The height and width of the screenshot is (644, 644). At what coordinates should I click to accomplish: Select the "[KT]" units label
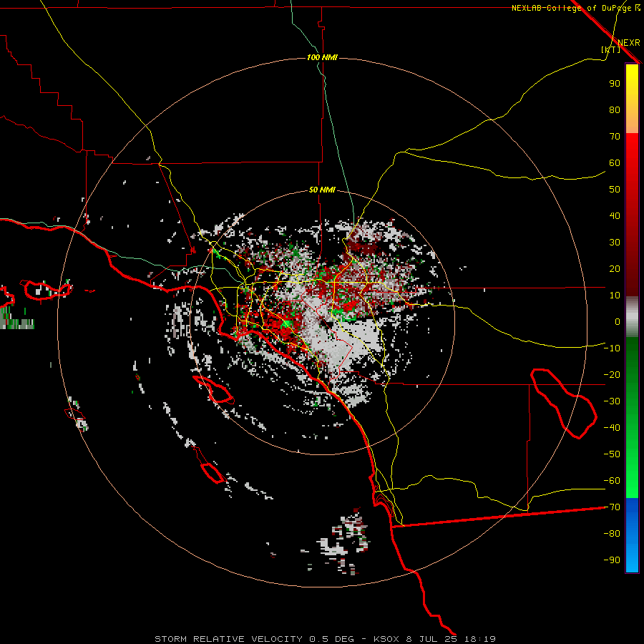pyautogui.click(x=610, y=49)
